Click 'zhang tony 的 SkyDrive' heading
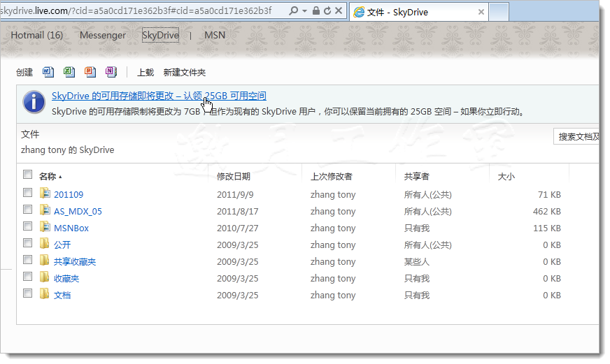Image resolution: width=610 pixels, height=364 pixels. click(67, 150)
